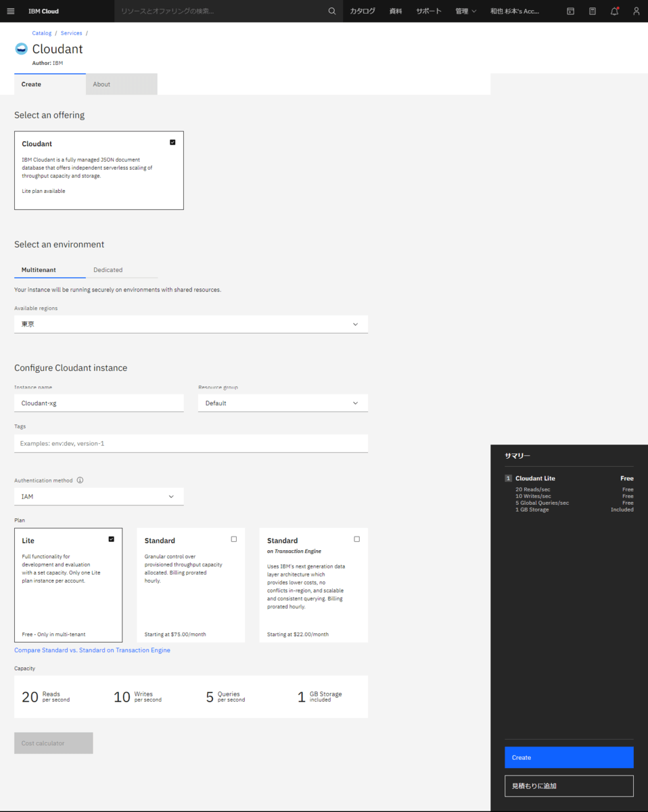Click the Tags input field
Image resolution: width=648 pixels, height=812 pixels.
pos(191,443)
